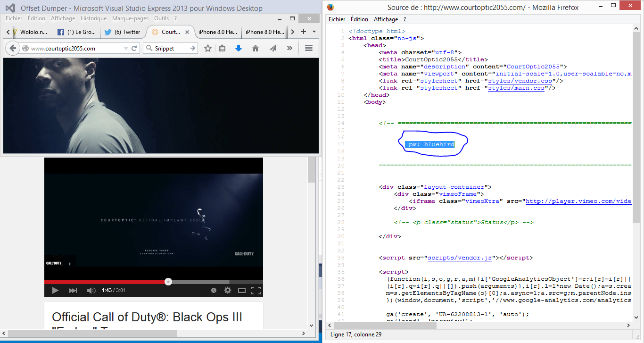Open the styles/main.css link in source
Viewport: 644px width, 343px height.
[x=517, y=88]
